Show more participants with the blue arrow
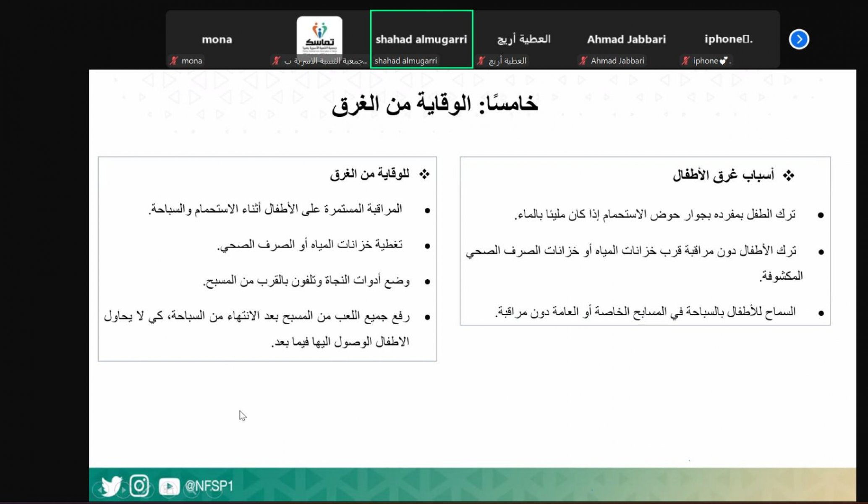 (799, 39)
